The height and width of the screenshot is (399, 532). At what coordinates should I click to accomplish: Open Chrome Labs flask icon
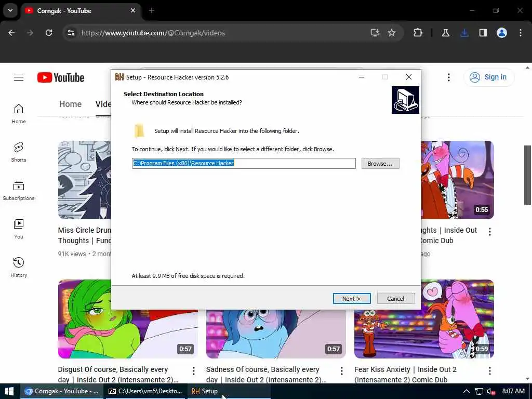[445, 33]
